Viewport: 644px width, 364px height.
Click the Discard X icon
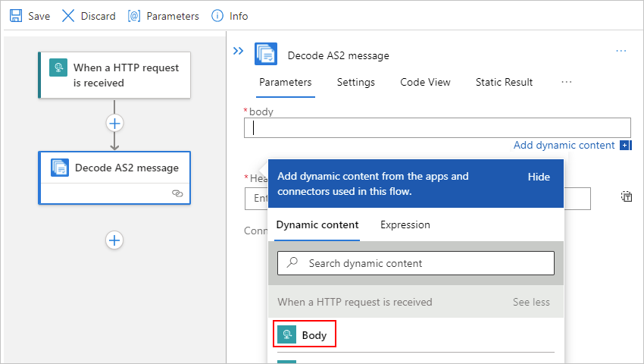tap(69, 16)
